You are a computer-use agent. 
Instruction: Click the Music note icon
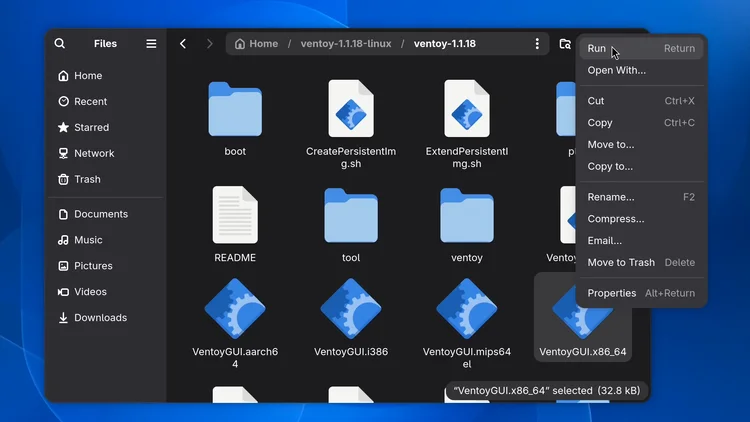click(63, 240)
